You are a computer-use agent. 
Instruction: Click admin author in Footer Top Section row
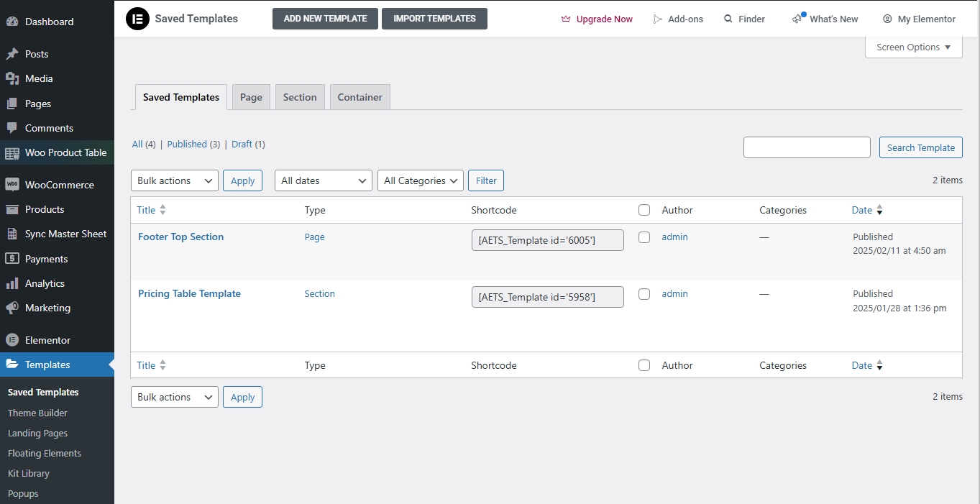(674, 237)
